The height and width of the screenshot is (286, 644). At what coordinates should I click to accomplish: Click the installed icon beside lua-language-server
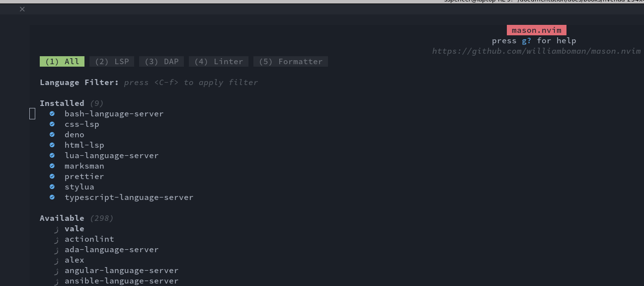[x=52, y=156]
